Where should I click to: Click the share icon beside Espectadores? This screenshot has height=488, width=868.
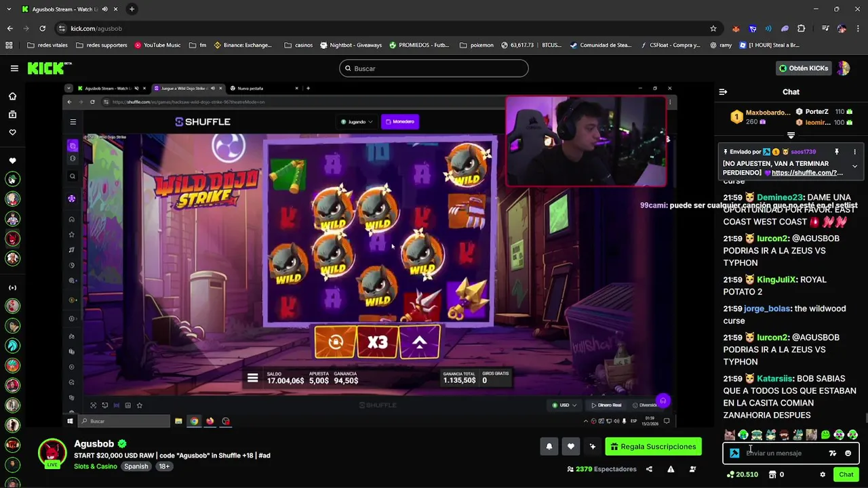[x=649, y=469]
